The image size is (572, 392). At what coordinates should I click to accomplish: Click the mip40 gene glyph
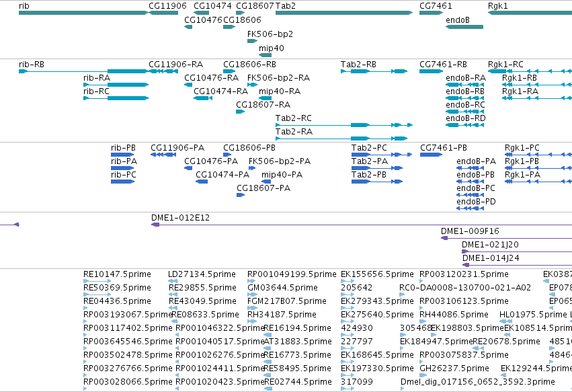(x=265, y=55)
